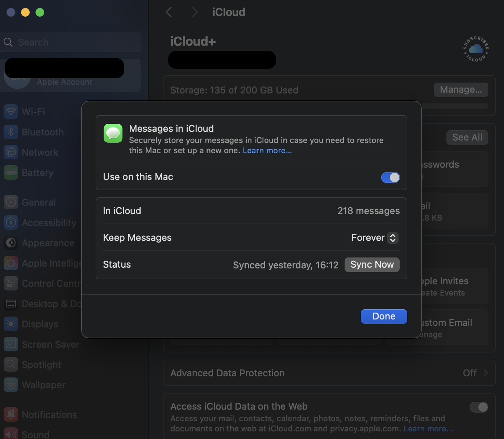Open Advanced Data Protection chevron row

pos(329,373)
